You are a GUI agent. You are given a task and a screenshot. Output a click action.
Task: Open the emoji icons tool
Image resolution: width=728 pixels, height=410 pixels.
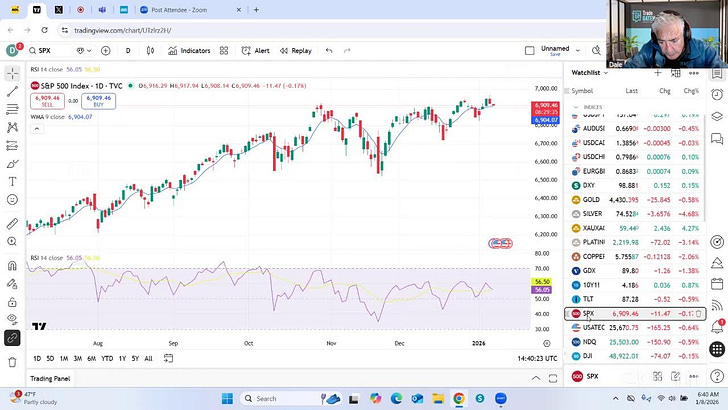13,200
